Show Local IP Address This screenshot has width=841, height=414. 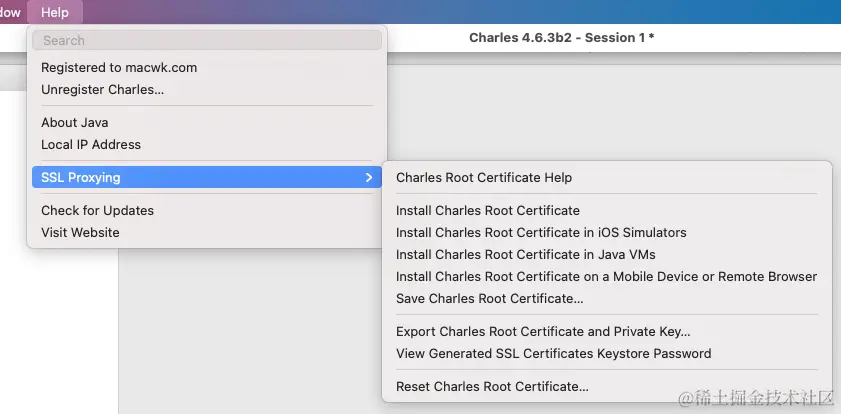91,145
